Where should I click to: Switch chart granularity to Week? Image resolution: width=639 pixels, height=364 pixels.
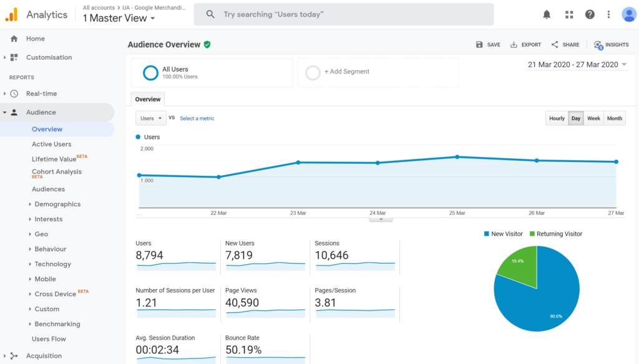click(x=593, y=118)
